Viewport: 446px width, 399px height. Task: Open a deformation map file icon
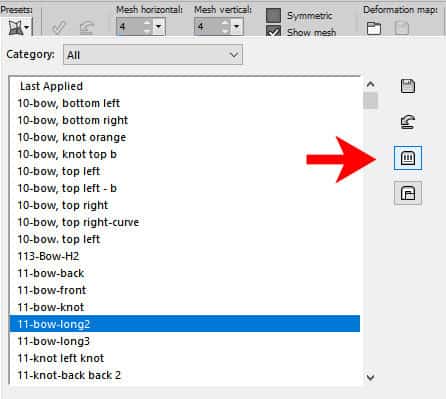374,28
